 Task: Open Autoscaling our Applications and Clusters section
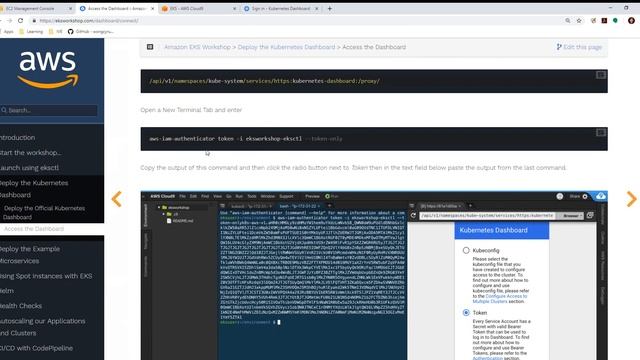[42, 327]
